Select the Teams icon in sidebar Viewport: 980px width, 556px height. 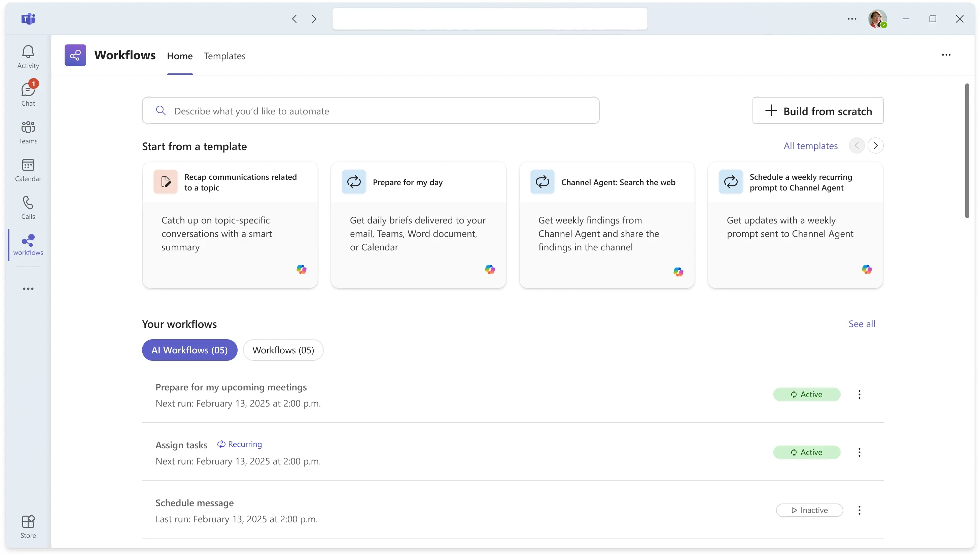(x=28, y=131)
